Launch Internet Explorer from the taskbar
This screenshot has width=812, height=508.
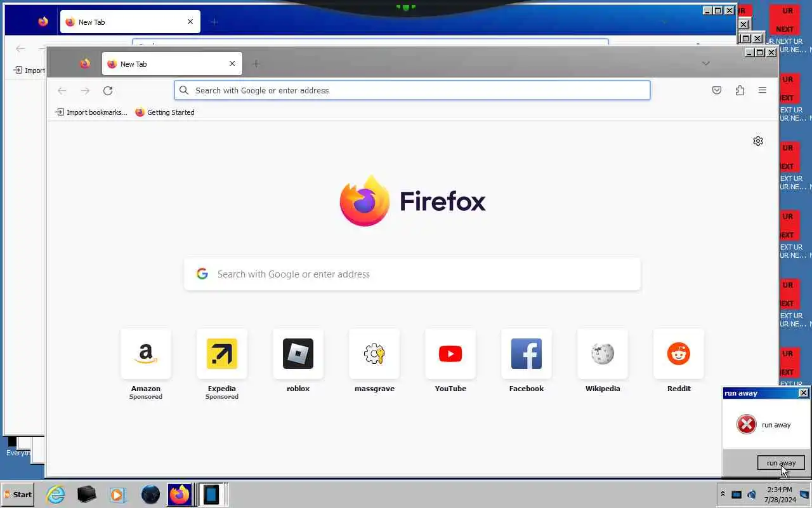pyautogui.click(x=56, y=494)
